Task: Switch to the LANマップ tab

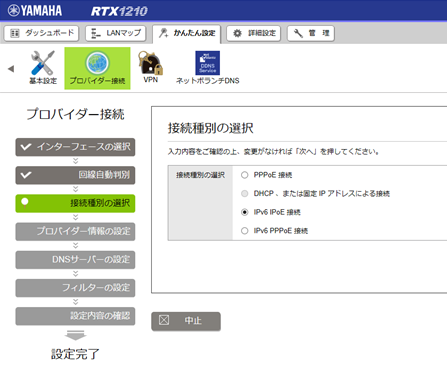Action: click(116, 33)
